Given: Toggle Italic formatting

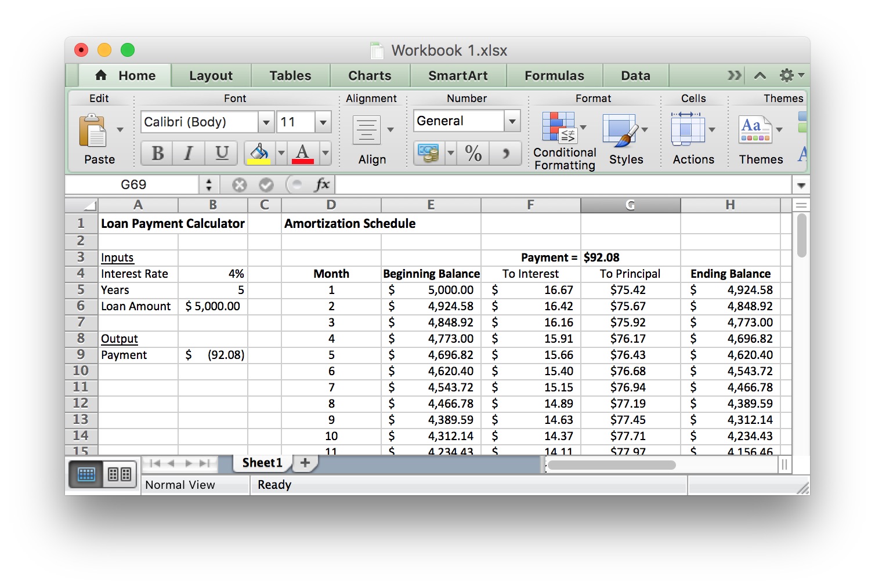Looking at the screenshot, I should tap(189, 154).
